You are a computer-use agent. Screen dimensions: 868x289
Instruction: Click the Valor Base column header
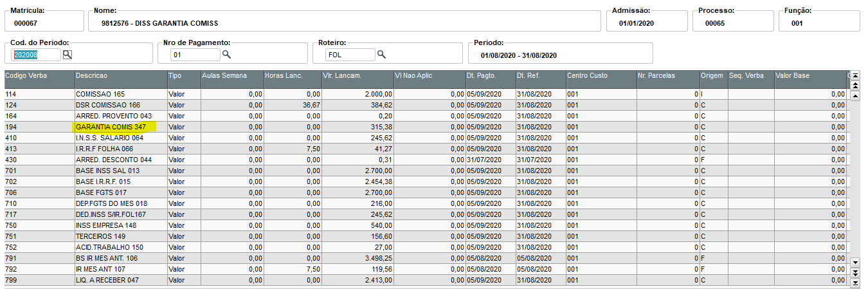(x=810, y=80)
